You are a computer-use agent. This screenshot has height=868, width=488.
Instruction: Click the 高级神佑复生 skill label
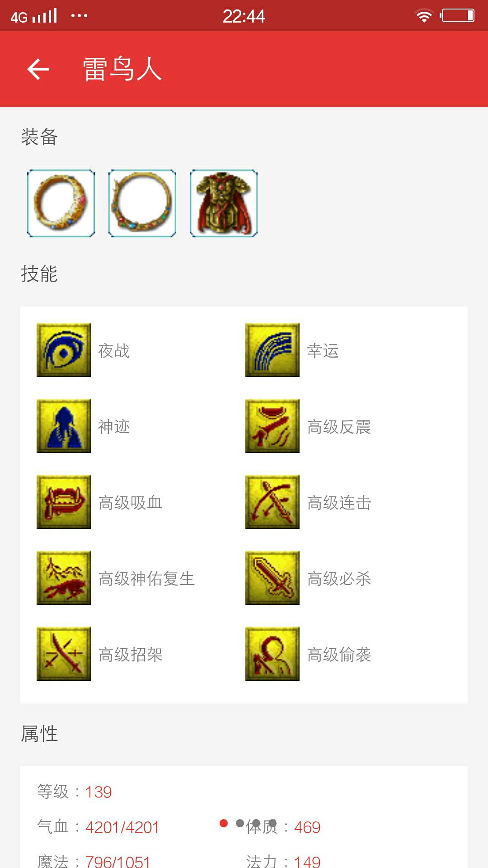(146, 579)
